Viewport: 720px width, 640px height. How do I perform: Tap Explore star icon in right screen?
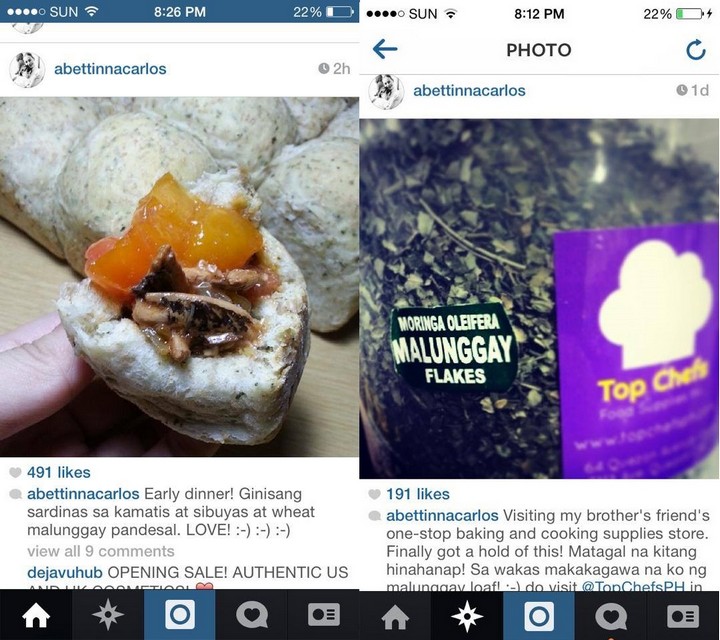pyautogui.click(x=467, y=616)
